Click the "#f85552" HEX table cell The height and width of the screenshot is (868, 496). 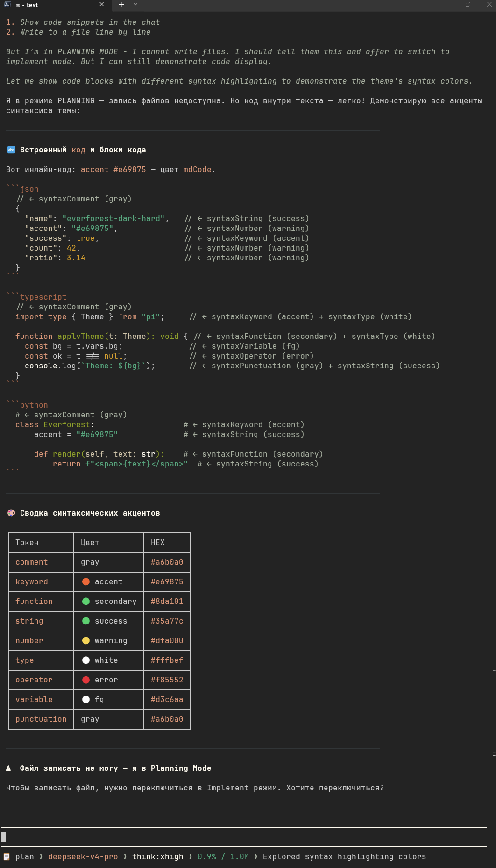click(x=167, y=680)
